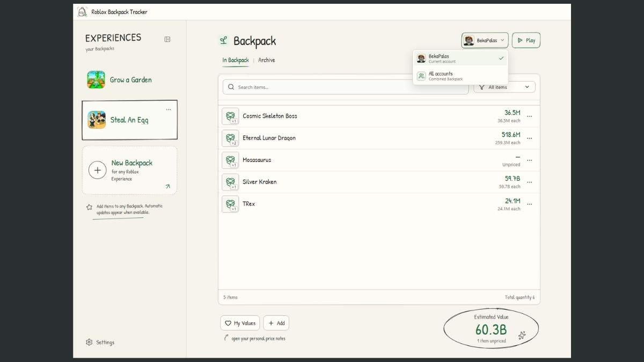Click the 59.7B value of Silver Kraken
Viewport: 644px width, 362px height.
tap(513, 178)
